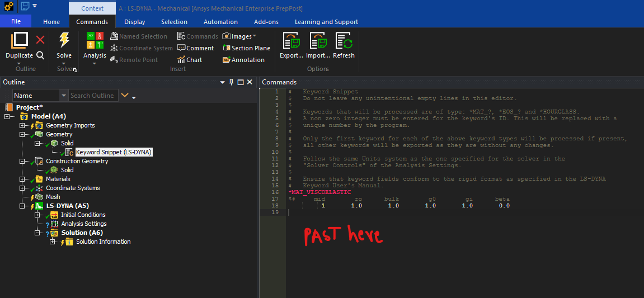This screenshot has height=298, width=644.
Task: Switch to the Automation tab
Action: coord(220,22)
